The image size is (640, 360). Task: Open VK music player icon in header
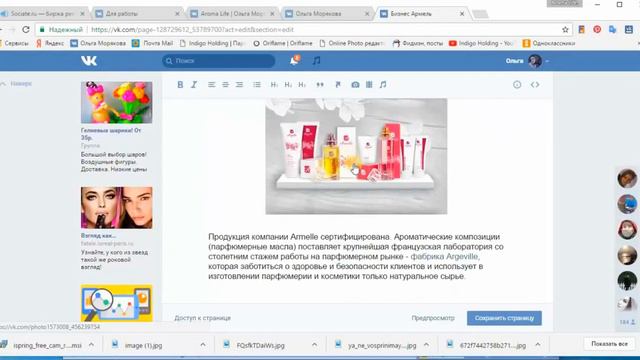pyautogui.click(x=316, y=61)
